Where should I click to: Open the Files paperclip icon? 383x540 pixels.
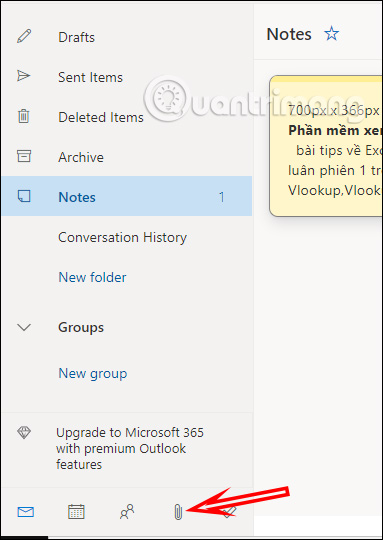click(178, 512)
